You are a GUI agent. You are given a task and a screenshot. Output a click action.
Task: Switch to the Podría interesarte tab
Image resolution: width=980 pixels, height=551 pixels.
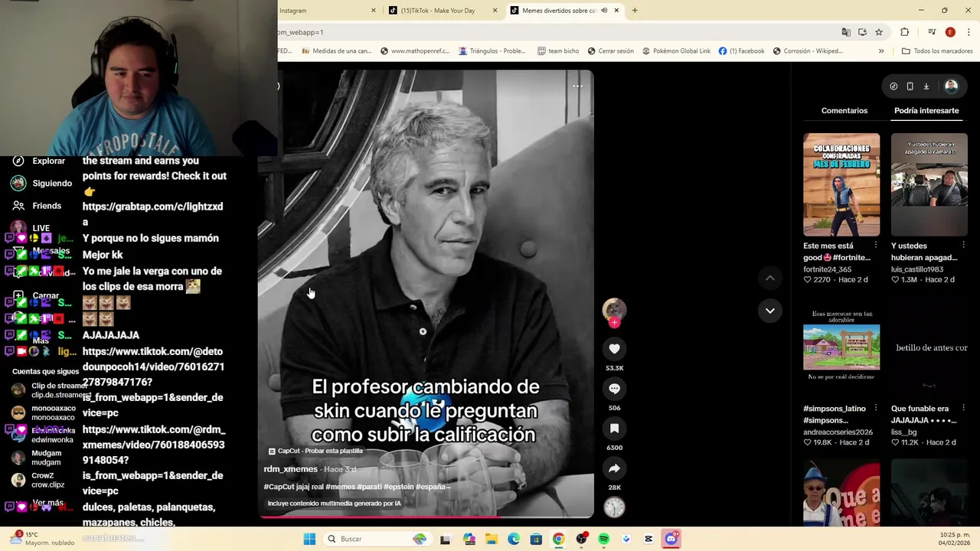[926, 110]
